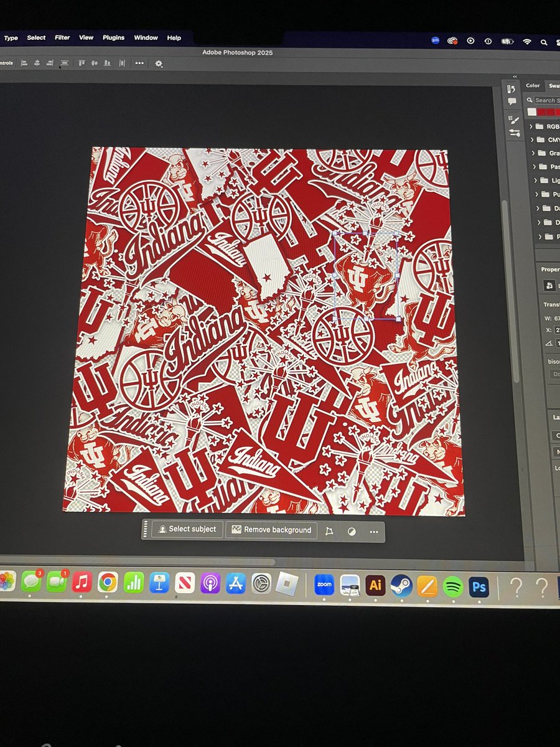The image size is (560, 747).
Task: Open the options bar three-dots menu
Action: pos(139,63)
